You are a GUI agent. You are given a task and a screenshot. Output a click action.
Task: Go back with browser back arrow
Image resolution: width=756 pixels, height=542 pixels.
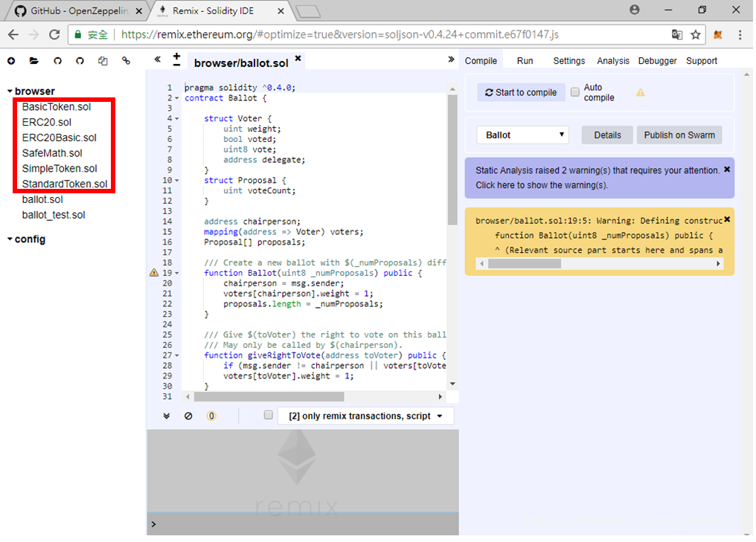pyautogui.click(x=13, y=35)
